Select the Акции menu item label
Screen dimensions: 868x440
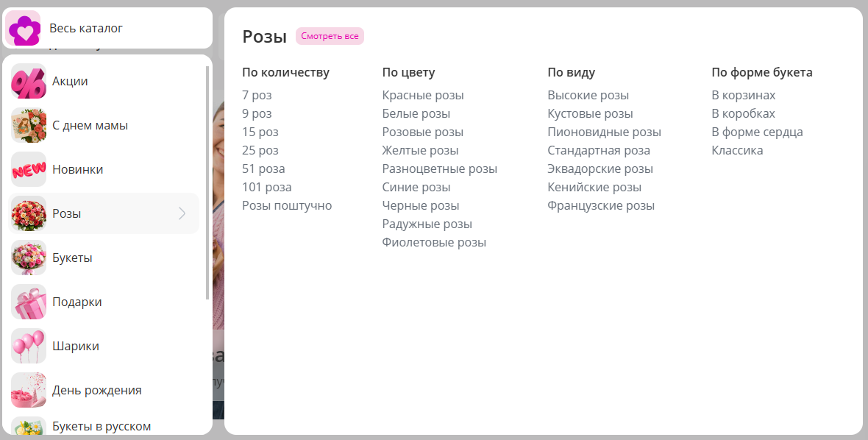click(x=70, y=81)
